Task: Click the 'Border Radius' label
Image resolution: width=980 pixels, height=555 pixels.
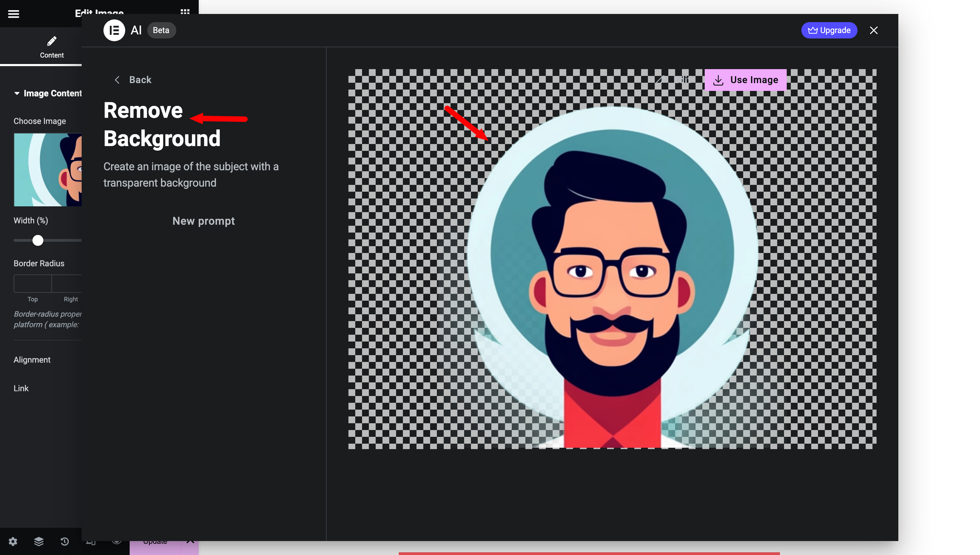Action: pos(39,264)
